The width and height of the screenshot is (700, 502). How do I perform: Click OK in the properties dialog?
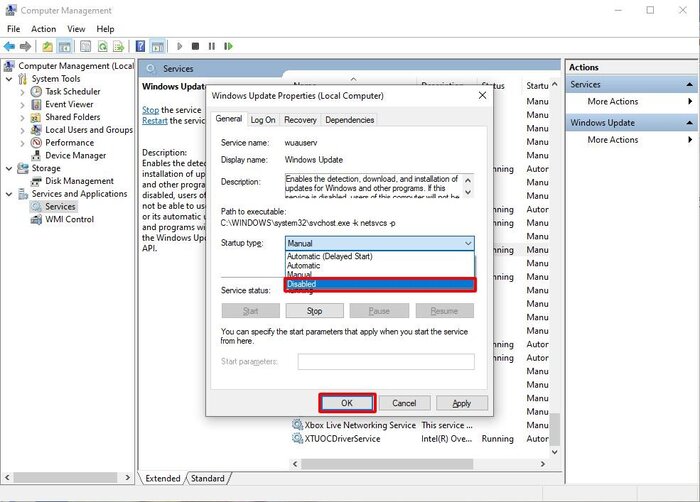[347, 403]
